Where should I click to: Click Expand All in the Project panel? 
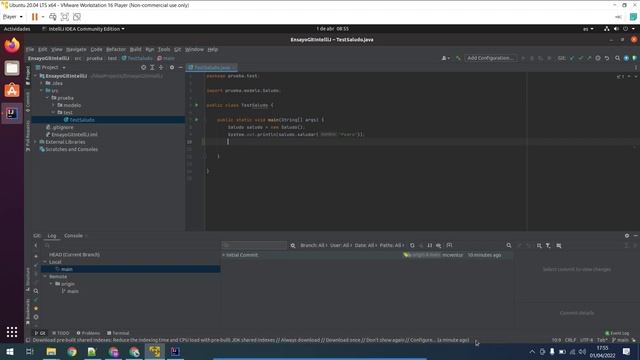[x=152, y=67]
